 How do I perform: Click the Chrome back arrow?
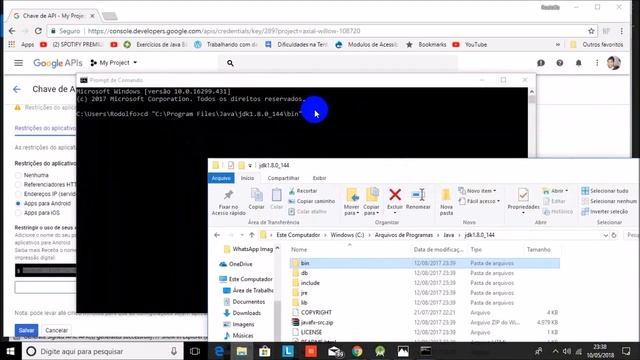[x=12, y=31]
